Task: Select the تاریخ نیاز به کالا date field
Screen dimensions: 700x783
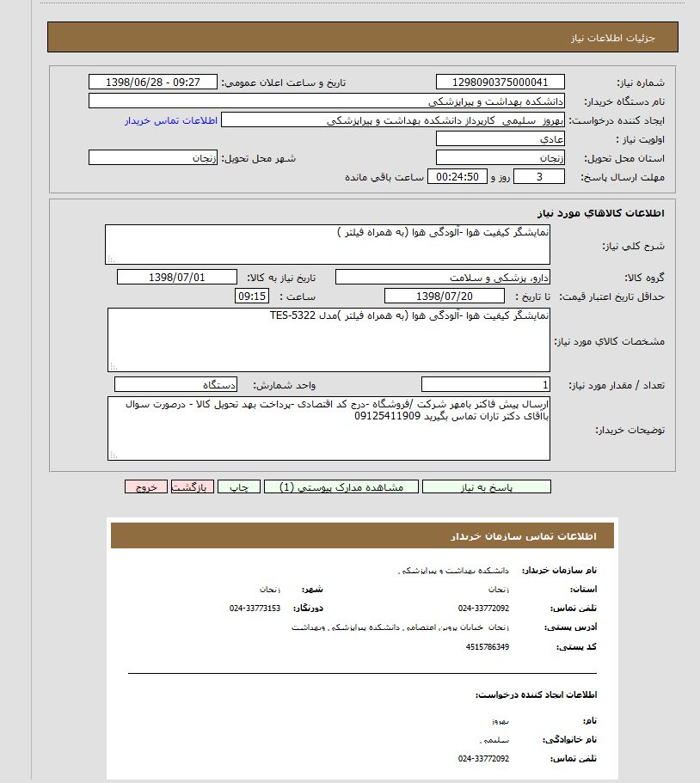Action: pos(176,278)
